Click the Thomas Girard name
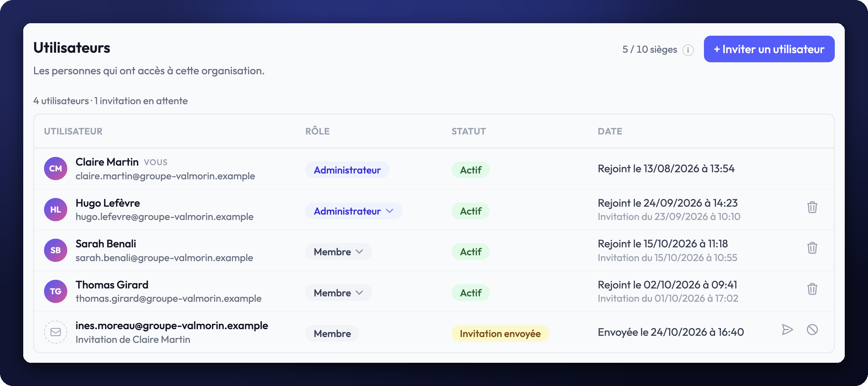The image size is (868, 386). click(112, 285)
